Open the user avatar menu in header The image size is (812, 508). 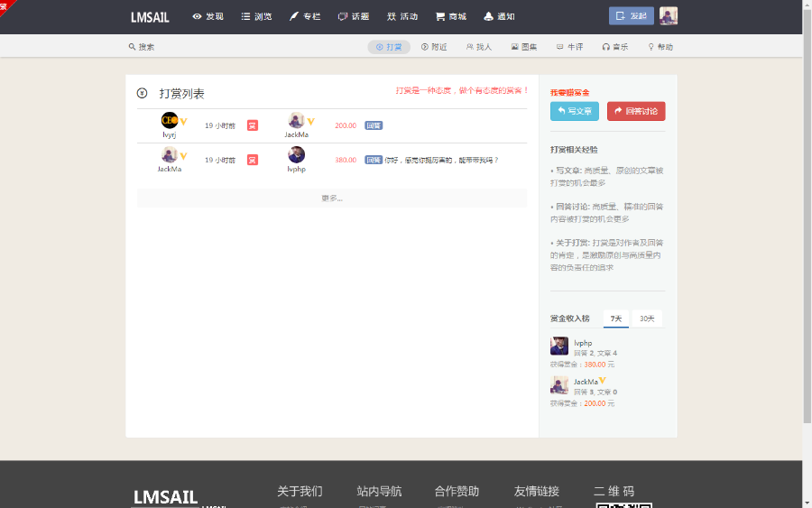(669, 16)
